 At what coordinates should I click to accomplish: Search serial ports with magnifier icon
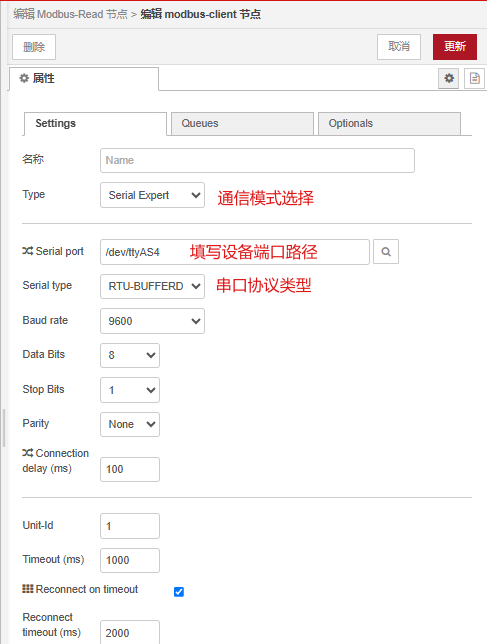pyautogui.click(x=386, y=252)
